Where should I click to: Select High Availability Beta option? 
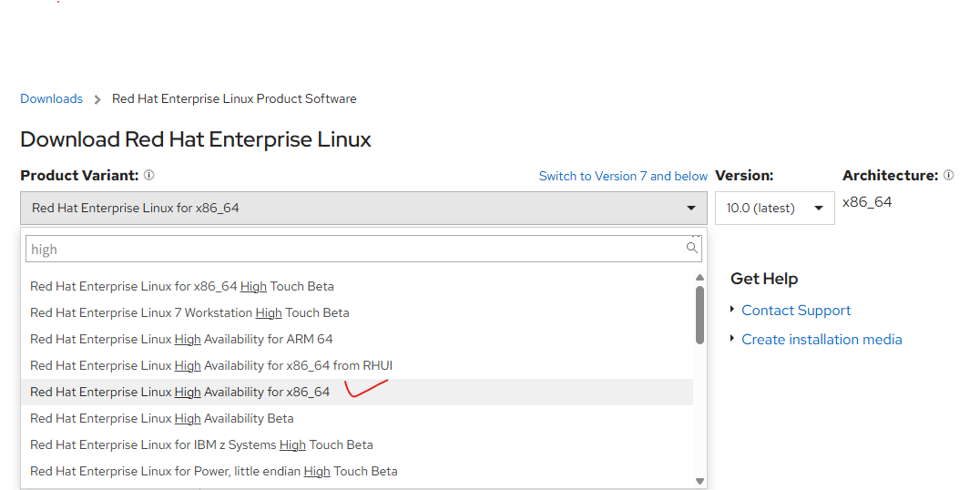coord(356,418)
